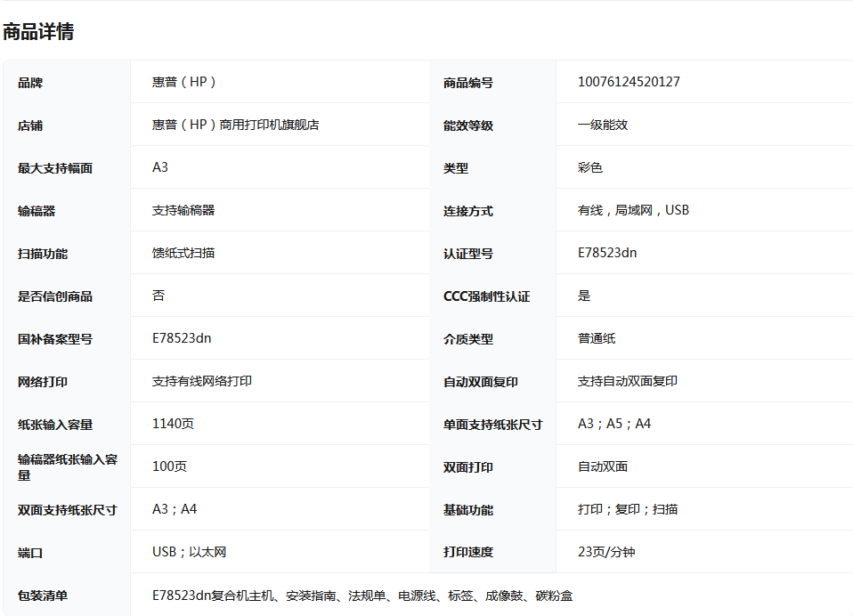The width and height of the screenshot is (853, 616).
Task: Select the CCC强制性认证 label
Action: (486, 296)
